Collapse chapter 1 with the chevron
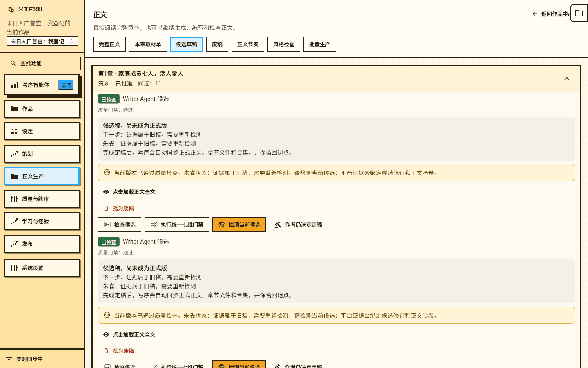 [567, 79]
